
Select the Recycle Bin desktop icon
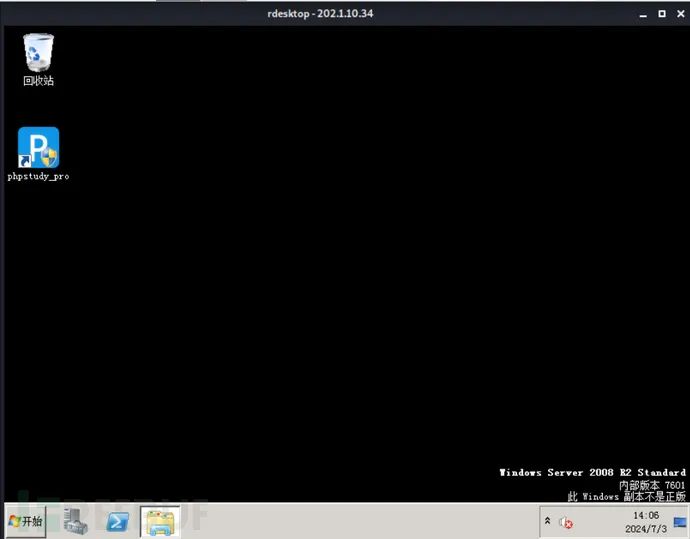[x=38, y=59]
